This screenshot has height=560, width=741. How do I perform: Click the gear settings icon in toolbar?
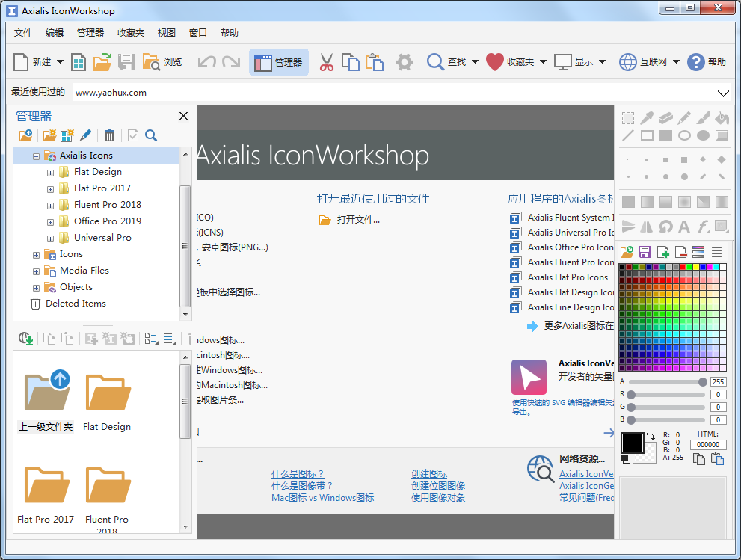[405, 62]
